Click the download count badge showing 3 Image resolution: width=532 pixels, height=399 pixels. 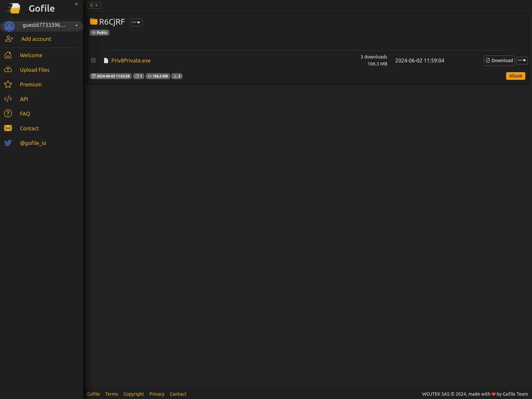[x=177, y=76]
